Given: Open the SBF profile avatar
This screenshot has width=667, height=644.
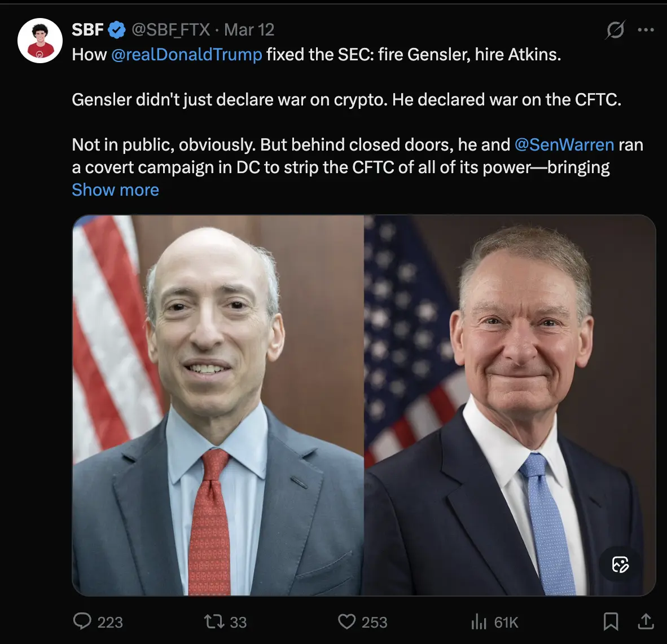Looking at the screenshot, I should tap(40, 40).
